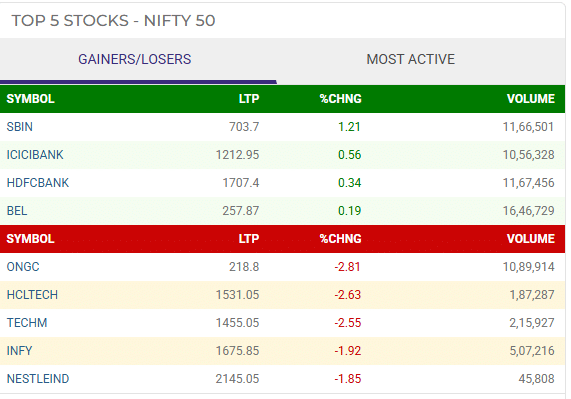Click INFY percent change -1.92
The image size is (571, 399).
click(348, 351)
